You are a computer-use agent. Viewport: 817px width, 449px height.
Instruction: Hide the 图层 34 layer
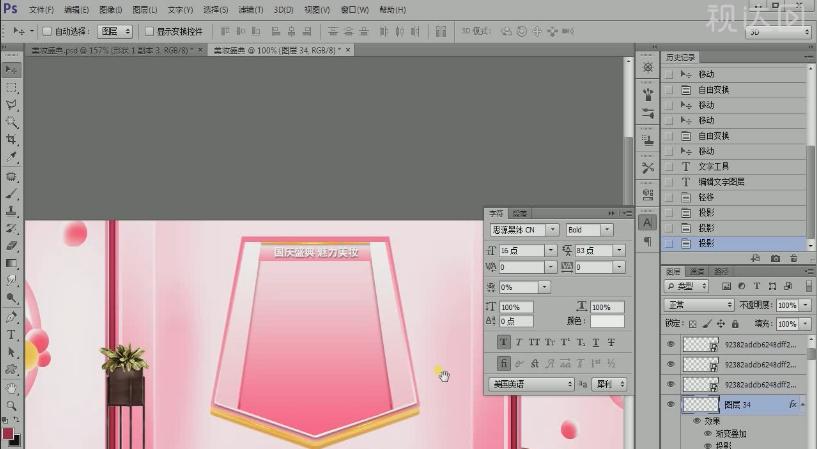pyautogui.click(x=671, y=404)
